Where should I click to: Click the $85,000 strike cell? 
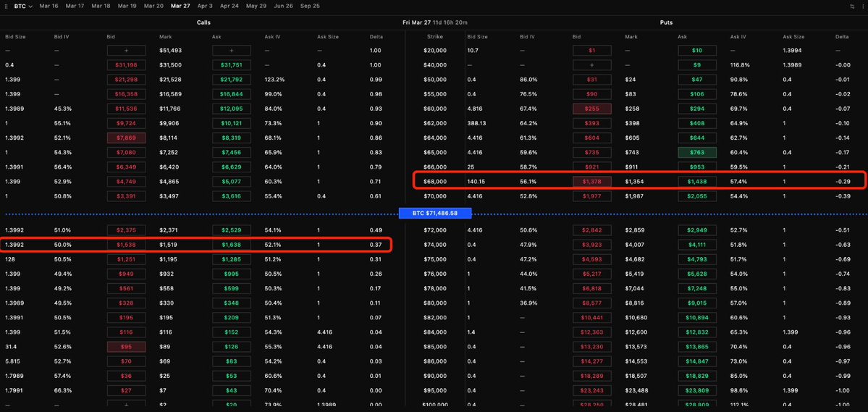[434, 347]
